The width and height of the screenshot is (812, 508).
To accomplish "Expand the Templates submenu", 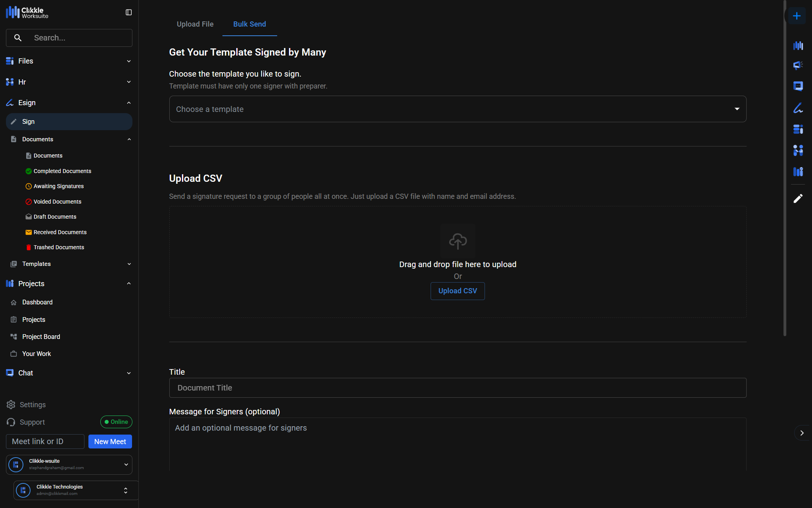I will (129, 264).
